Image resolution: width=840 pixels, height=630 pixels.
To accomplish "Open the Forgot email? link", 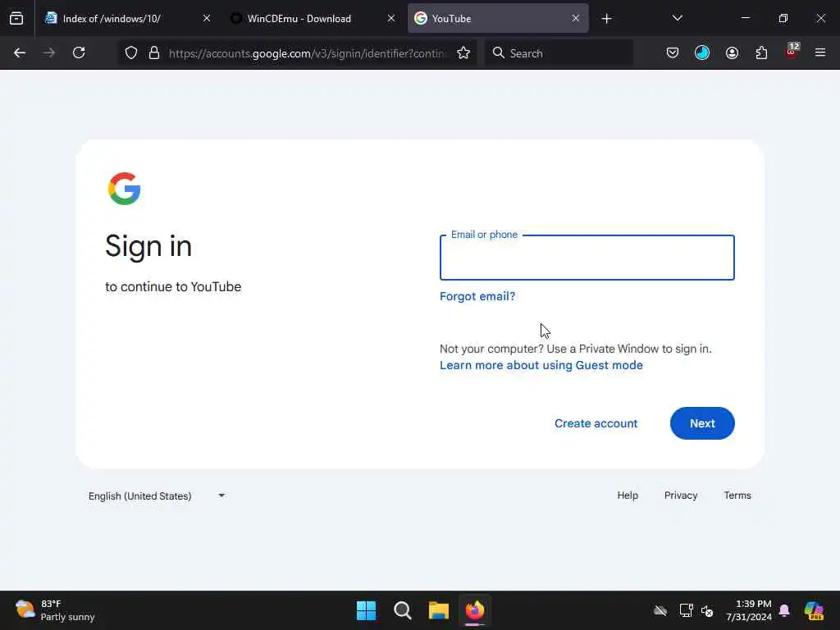I will pyautogui.click(x=477, y=296).
